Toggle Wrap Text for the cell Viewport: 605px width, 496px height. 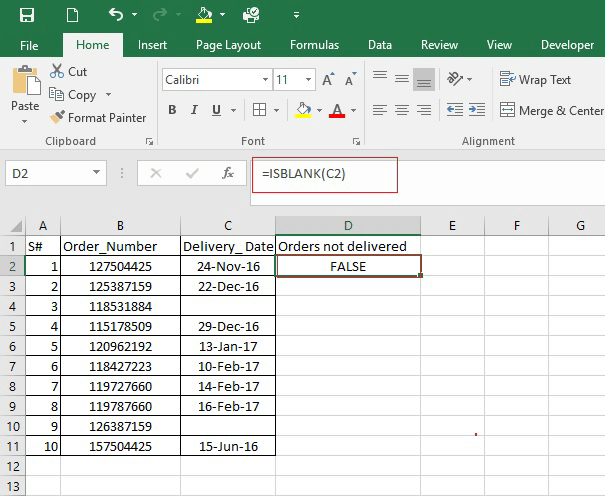coord(535,79)
